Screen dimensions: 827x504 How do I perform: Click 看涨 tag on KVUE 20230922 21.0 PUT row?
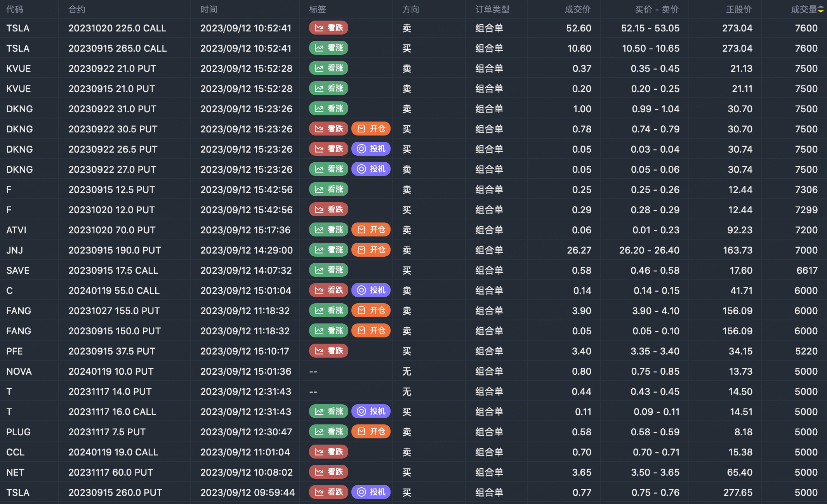pyautogui.click(x=328, y=68)
